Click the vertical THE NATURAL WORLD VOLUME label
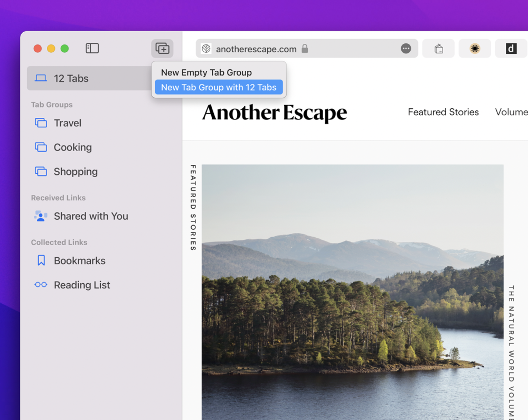Image resolution: width=528 pixels, height=420 pixels. coord(511,352)
